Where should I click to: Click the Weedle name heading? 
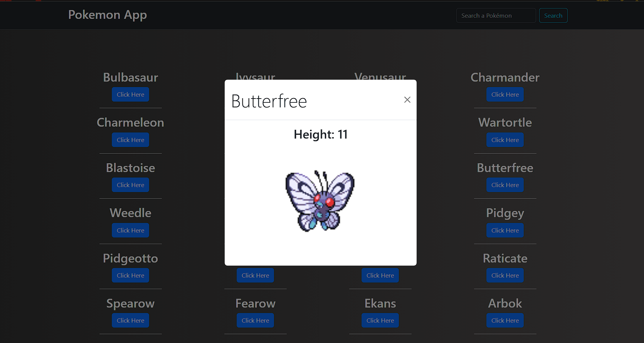tap(130, 213)
